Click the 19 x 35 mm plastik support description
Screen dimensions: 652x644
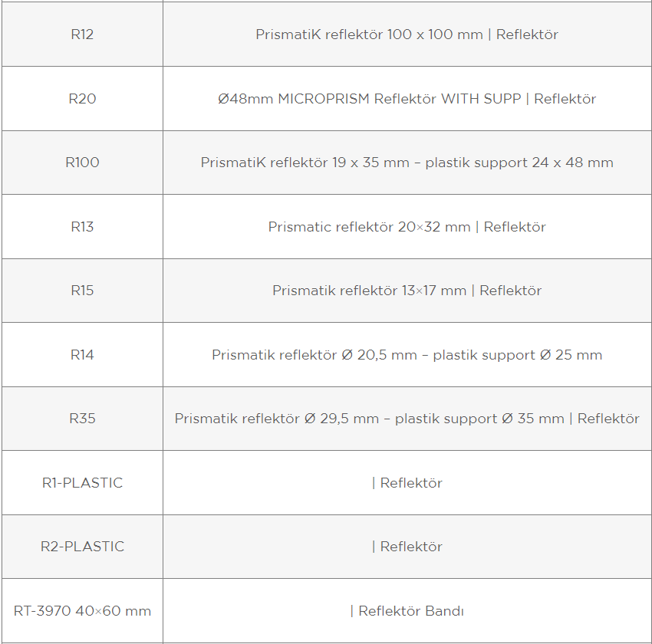click(x=407, y=163)
